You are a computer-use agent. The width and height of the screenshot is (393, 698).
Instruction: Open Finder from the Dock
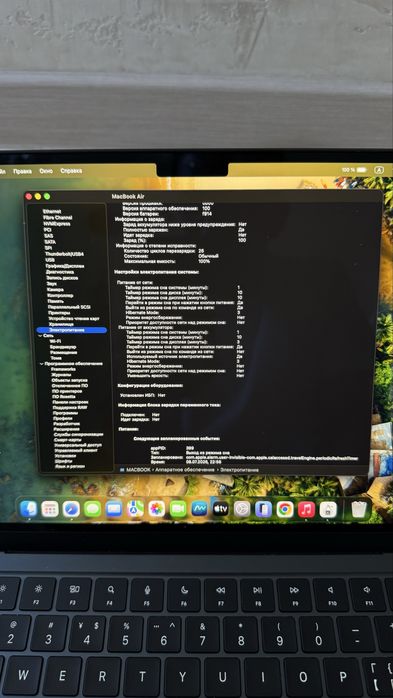(28, 509)
